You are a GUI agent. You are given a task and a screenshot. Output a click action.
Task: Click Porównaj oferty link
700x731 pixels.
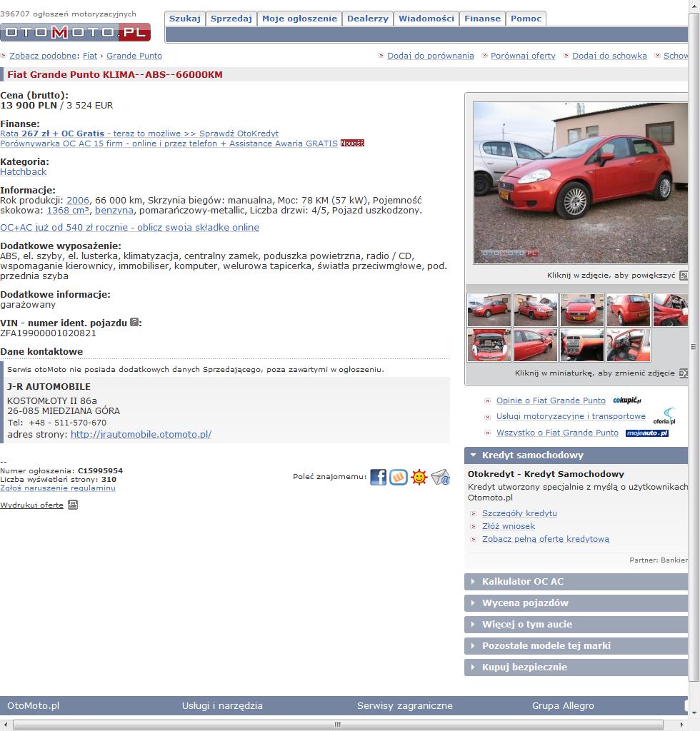[x=523, y=56]
